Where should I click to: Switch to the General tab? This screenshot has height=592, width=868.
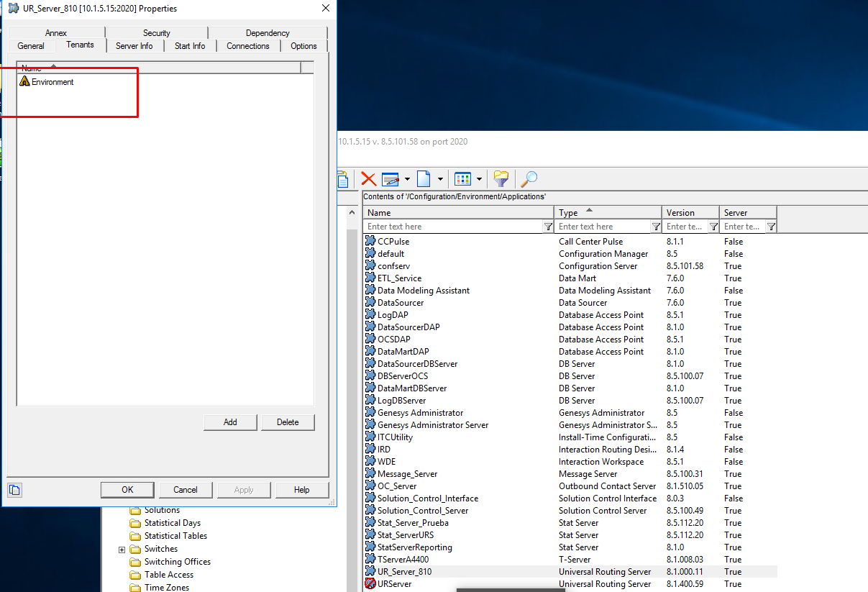(x=31, y=46)
